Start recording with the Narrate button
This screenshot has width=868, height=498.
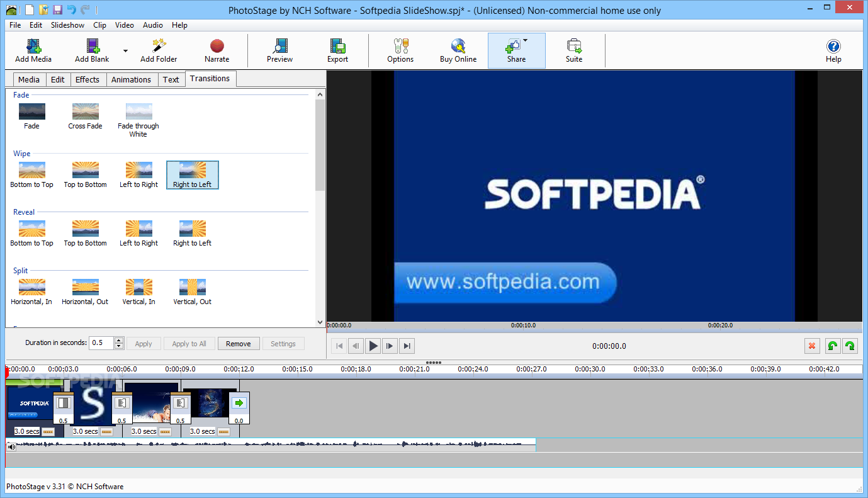217,50
